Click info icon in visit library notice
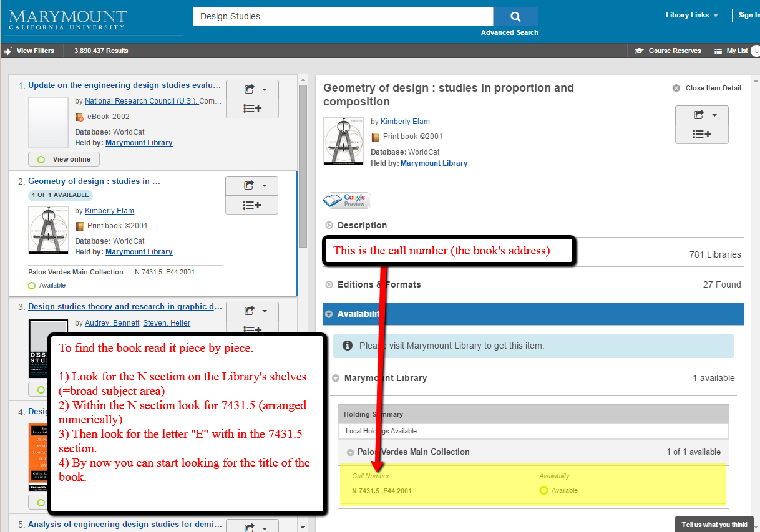The height and width of the screenshot is (532, 760). pos(348,346)
